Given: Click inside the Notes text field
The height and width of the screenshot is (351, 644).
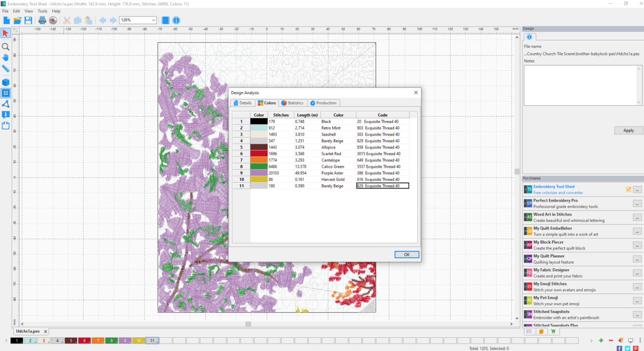Looking at the screenshot, I should [x=581, y=85].
